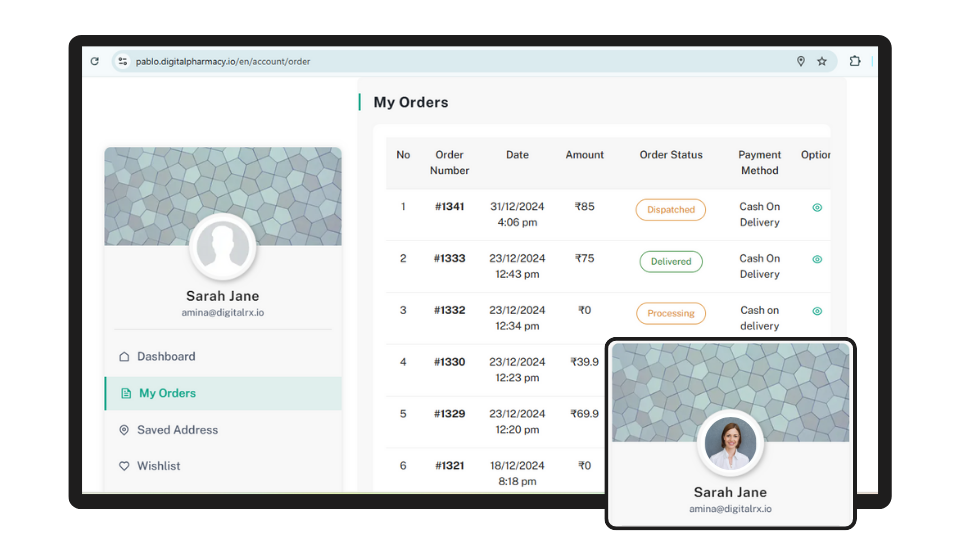960x540 pixels.
Task: Click the My Orders document icon
Action: click(126, 393)
